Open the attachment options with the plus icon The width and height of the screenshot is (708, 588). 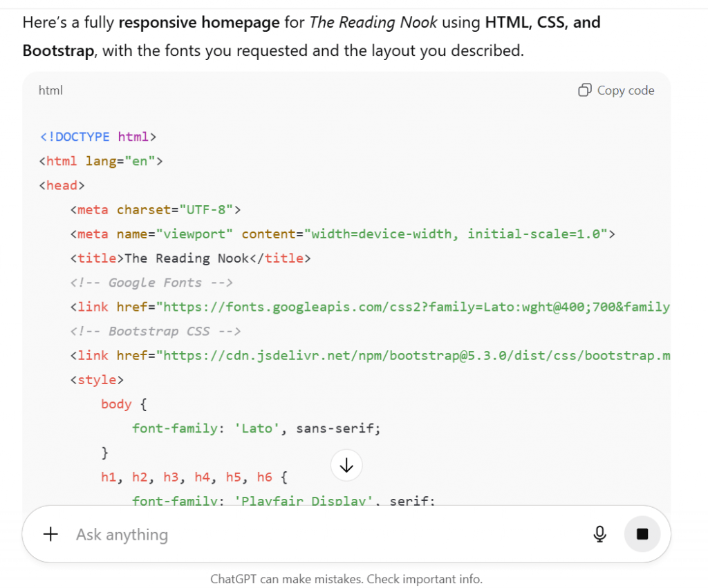49,534
